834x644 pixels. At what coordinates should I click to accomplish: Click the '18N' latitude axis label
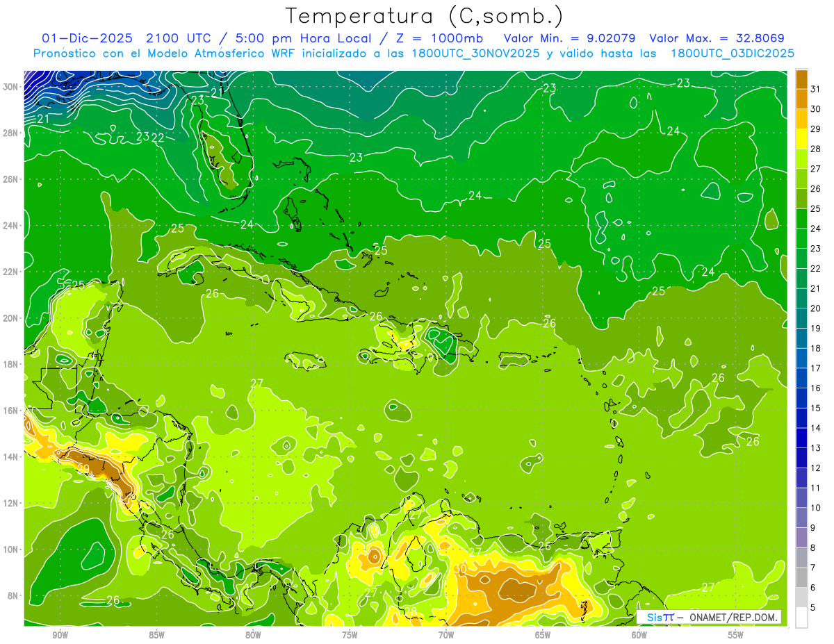click(x=12, y=364)
